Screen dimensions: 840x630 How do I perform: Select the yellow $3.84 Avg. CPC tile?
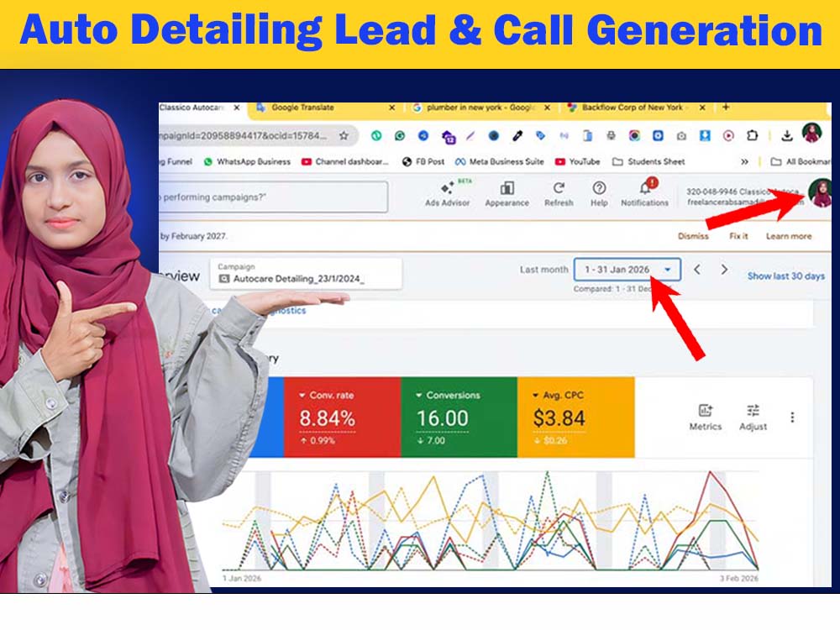[576, 417]
